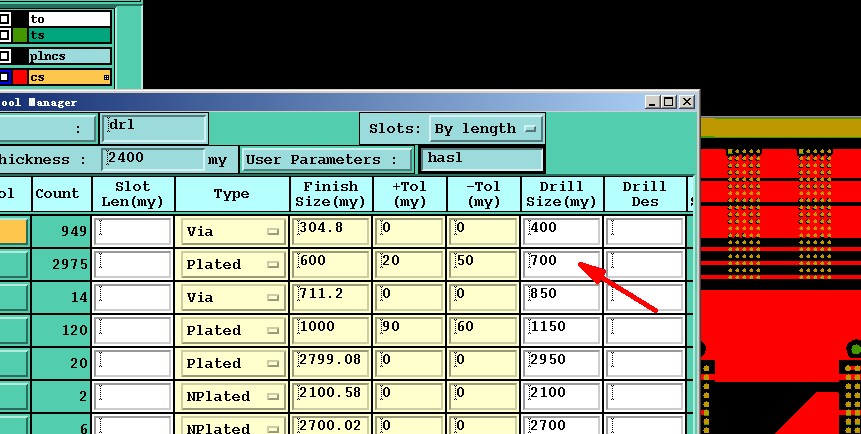Click the count value 949
This screenshot has height=434, width=861.
[74, 231]
